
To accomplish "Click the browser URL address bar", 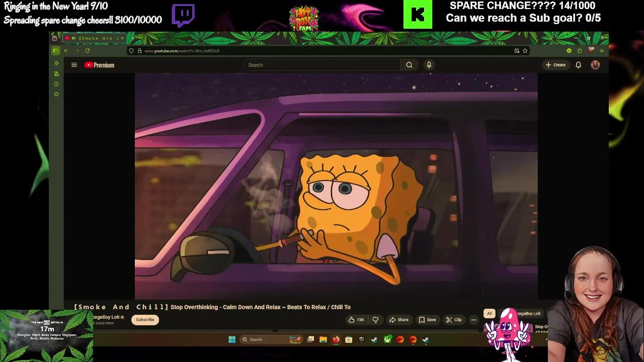I will point(327,51).
